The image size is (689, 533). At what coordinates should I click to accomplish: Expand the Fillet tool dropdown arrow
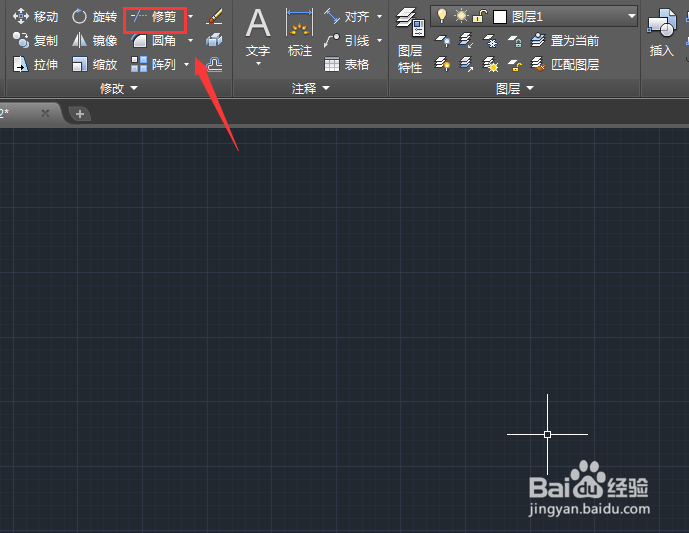(190, 40)
